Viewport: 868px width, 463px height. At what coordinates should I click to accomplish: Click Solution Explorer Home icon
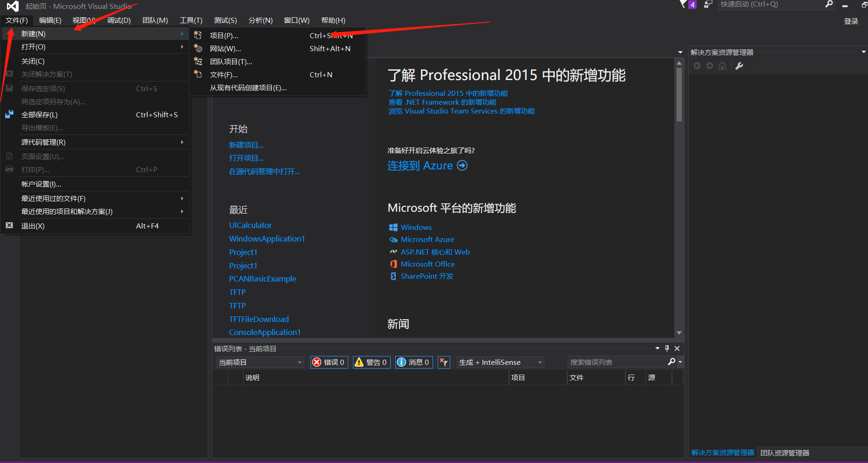point(722,66)
